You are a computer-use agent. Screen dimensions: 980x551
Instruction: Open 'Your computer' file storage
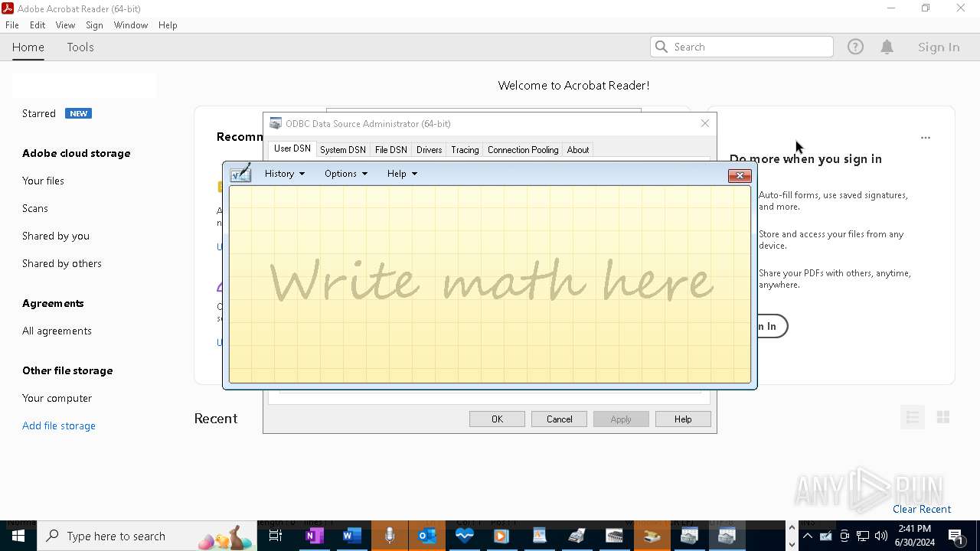(x=57, y=398)
